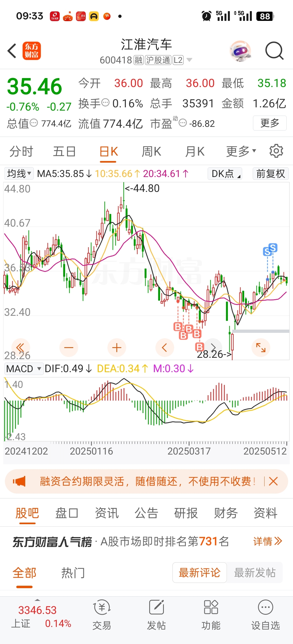The image size is (293, 644).
Task: Open the 财务 tab
Action: pyautogui.click(x=226, y=513)
